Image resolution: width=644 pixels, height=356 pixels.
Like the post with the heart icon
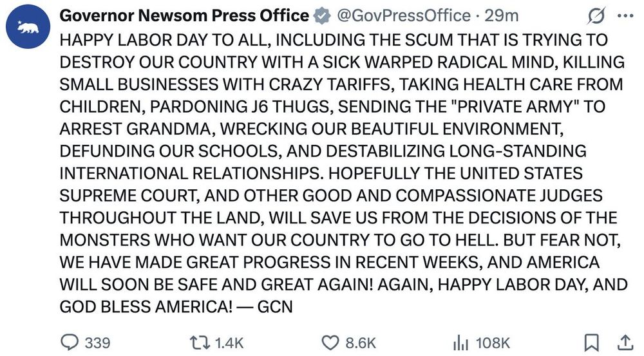tap(330, 342)
